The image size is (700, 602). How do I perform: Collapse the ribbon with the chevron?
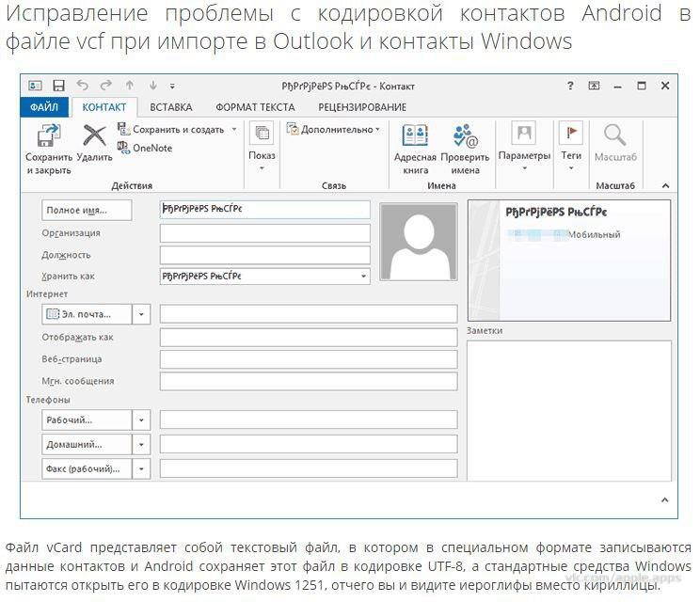[665, 185]
